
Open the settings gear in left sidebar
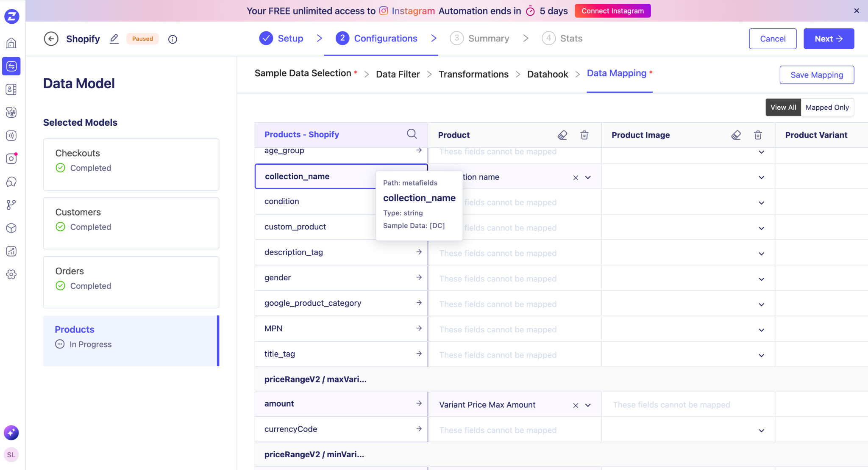[11, 274]
